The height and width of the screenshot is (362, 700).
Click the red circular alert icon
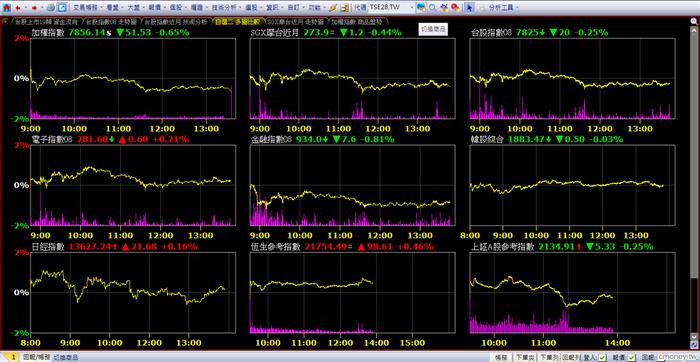click(454, 8)
